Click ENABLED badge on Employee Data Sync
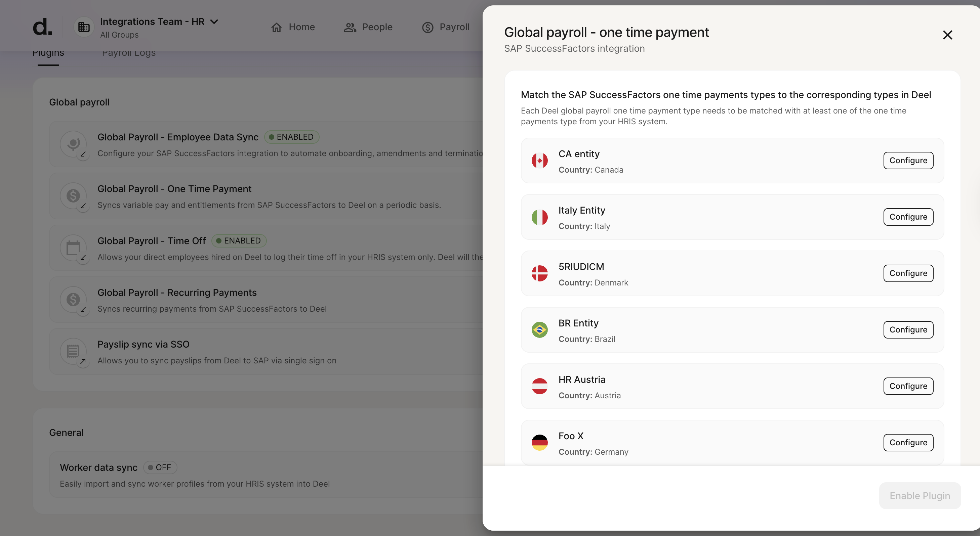The height and width of the screenshot is (536, 980). [x=291, y=137]
